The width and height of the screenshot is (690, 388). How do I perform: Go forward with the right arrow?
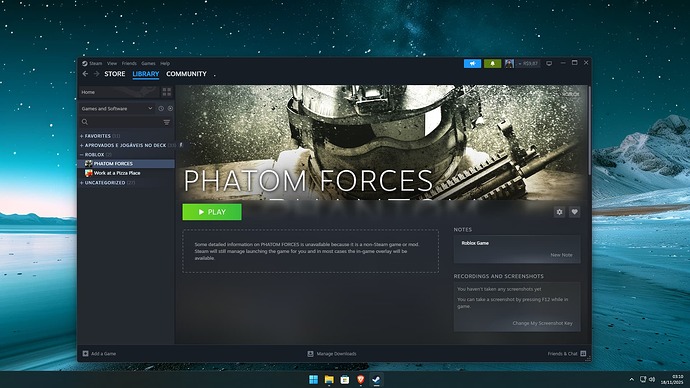click(x=96, y=74)
